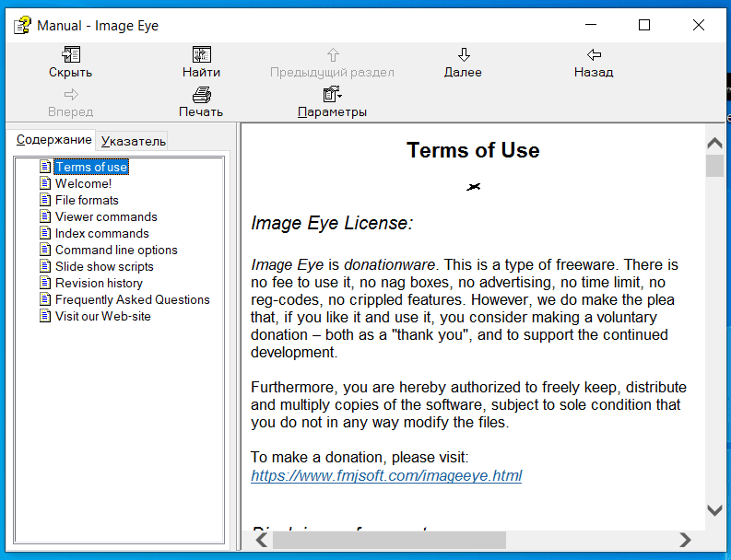Click the 'Terms of Use' heading text
The width and height of the screenshot is (731, 560).
point(473,150)
